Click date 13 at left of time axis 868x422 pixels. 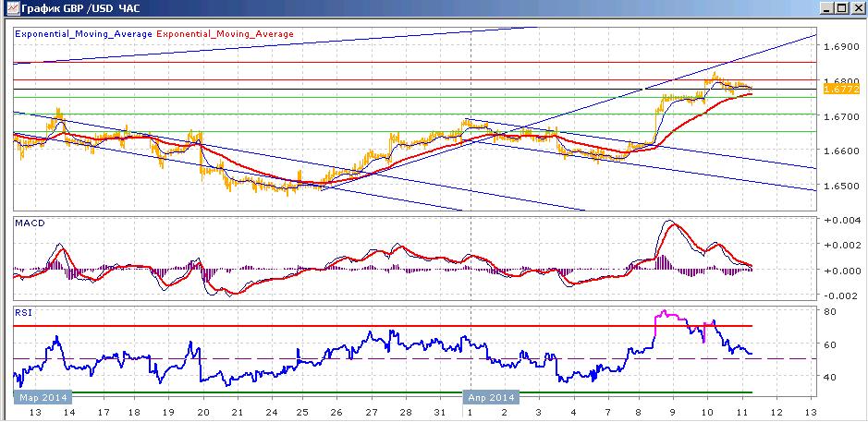[x=36, y=413]
